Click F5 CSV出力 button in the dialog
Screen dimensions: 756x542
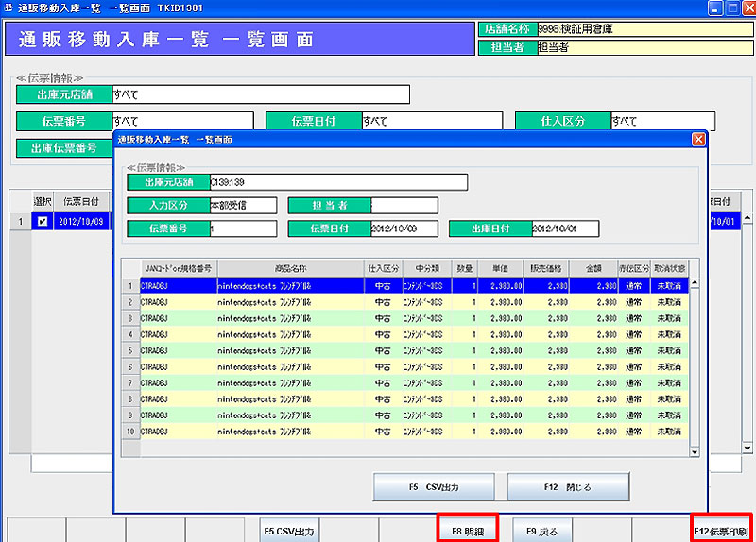(434, 487)
